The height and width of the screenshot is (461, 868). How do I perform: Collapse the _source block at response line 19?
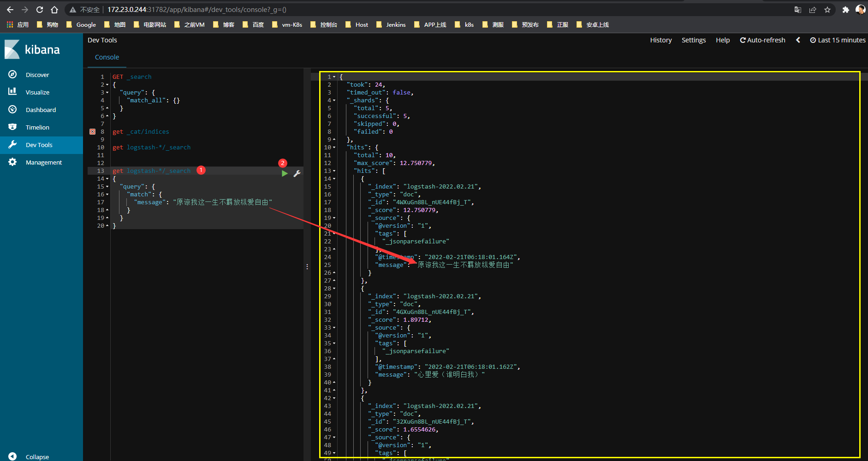334,218
